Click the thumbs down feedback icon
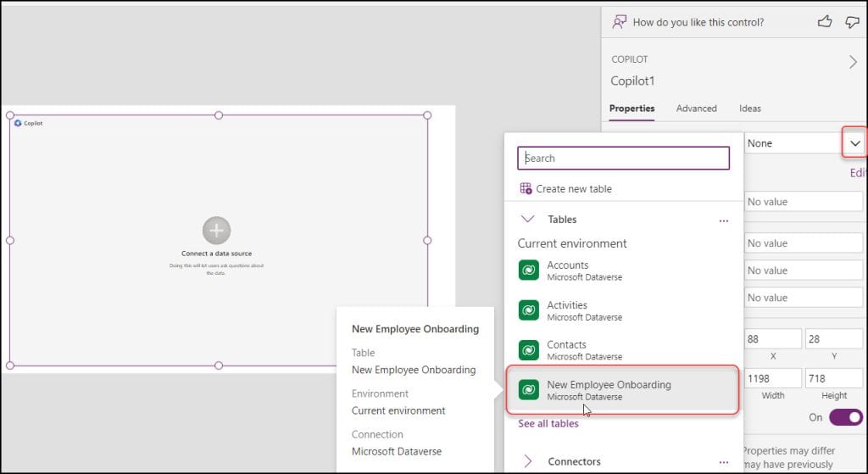The image size is (868, 474). pos(852,22)
